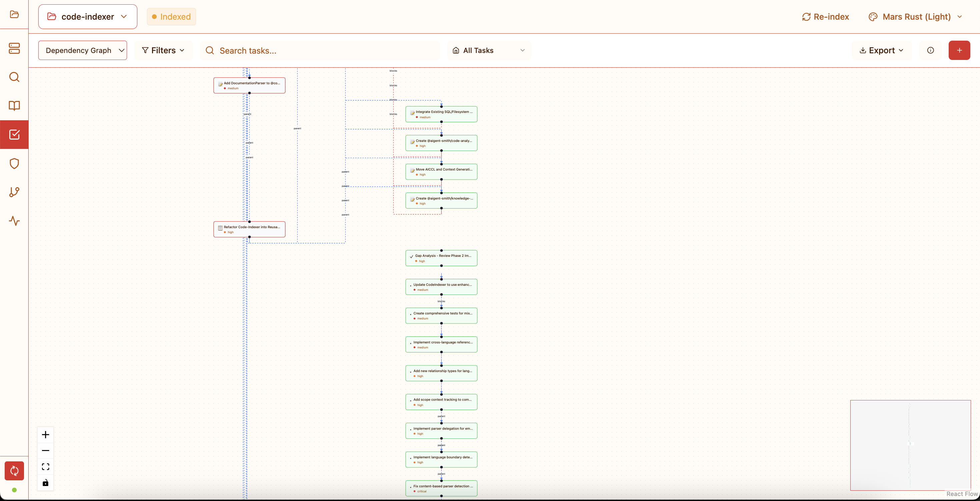
Task: Open the activity pulse sidebar icon
Action: point(14,221)
